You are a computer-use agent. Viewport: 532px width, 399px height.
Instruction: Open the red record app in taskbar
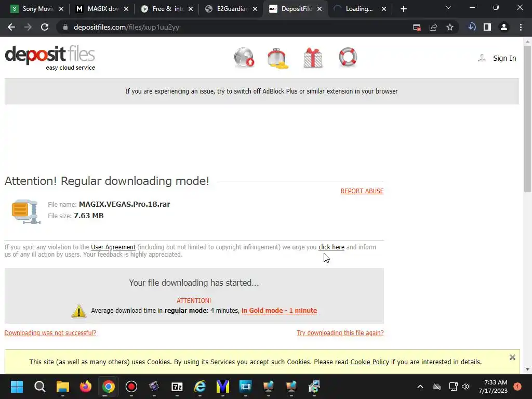pyautogui.click(x=131, y=387)
